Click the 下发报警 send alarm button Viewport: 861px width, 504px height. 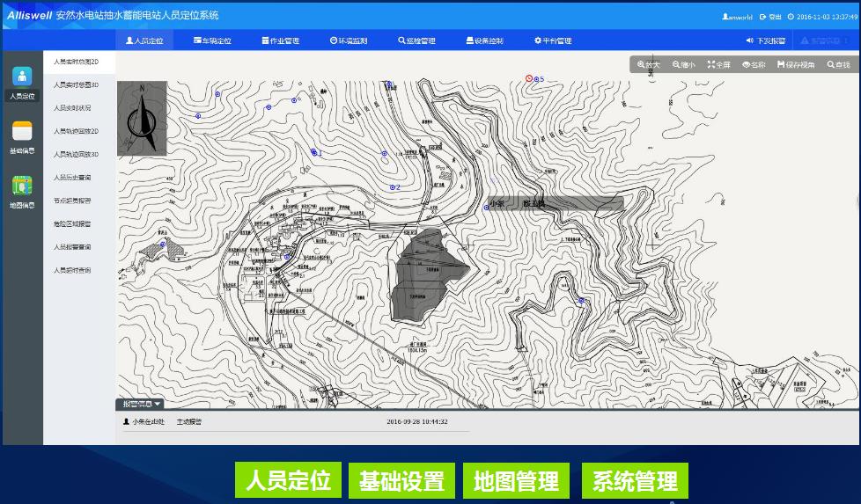tap(766, 40)
